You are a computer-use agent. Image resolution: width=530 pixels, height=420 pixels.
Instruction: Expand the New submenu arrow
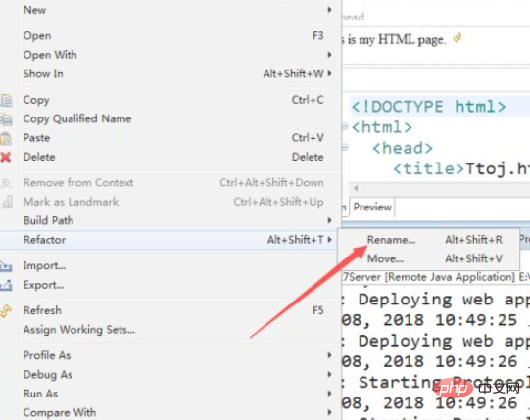[x=329, y=10]
